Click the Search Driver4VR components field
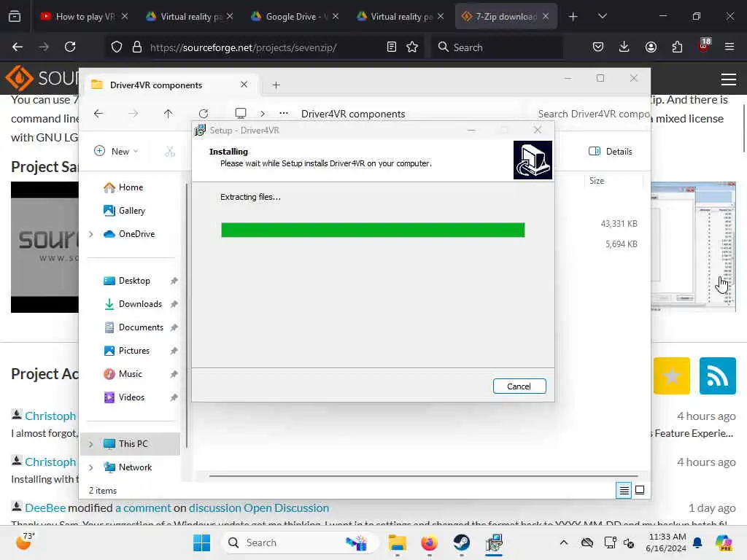Image resolution: width=747 pixels, height=560 pixels. tap(592, 114)
